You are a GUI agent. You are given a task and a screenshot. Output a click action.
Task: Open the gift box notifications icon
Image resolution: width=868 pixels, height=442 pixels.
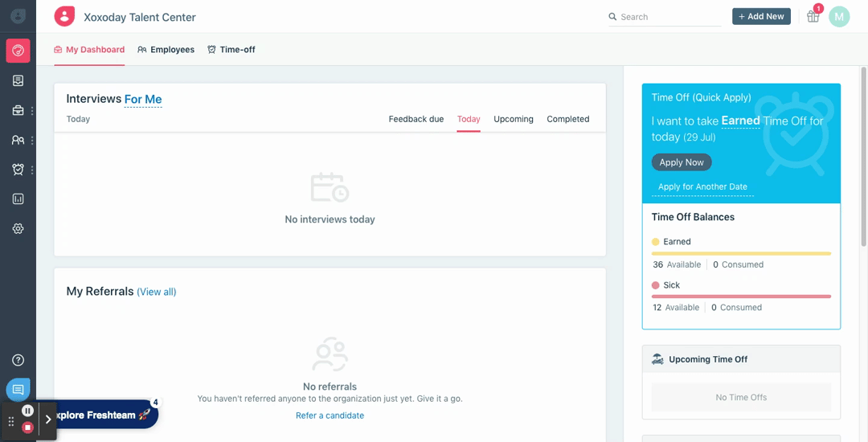coord(813,16)
